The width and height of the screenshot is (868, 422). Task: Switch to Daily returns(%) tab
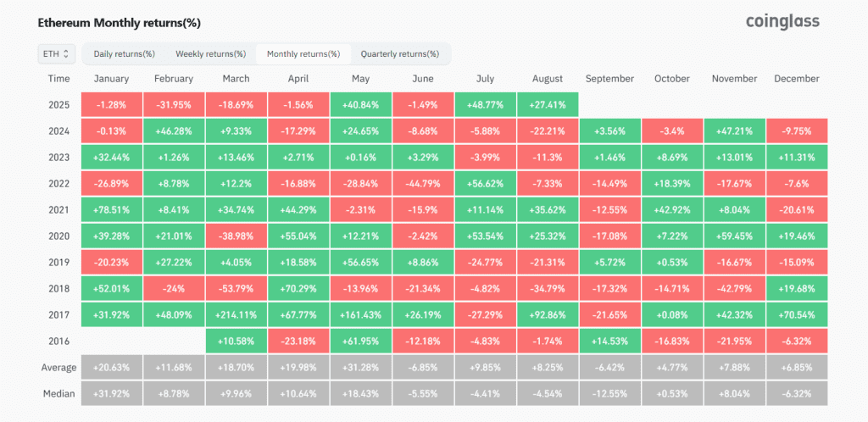point(124,54)
